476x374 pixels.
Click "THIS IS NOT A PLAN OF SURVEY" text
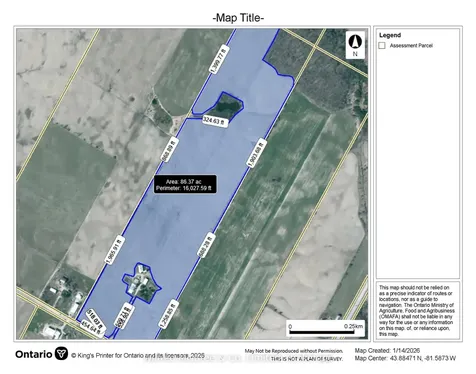pyautogui.click(x=307, y=359)
